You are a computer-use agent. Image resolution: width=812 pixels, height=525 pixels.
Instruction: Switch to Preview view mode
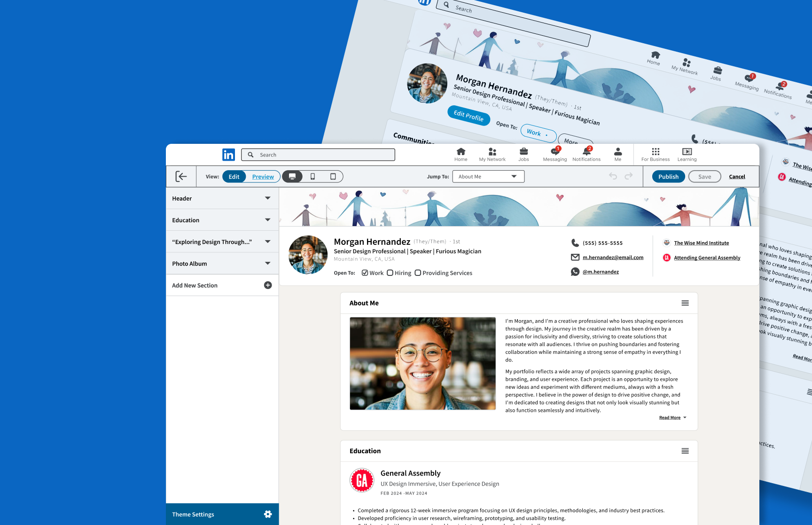coord(263,177)
